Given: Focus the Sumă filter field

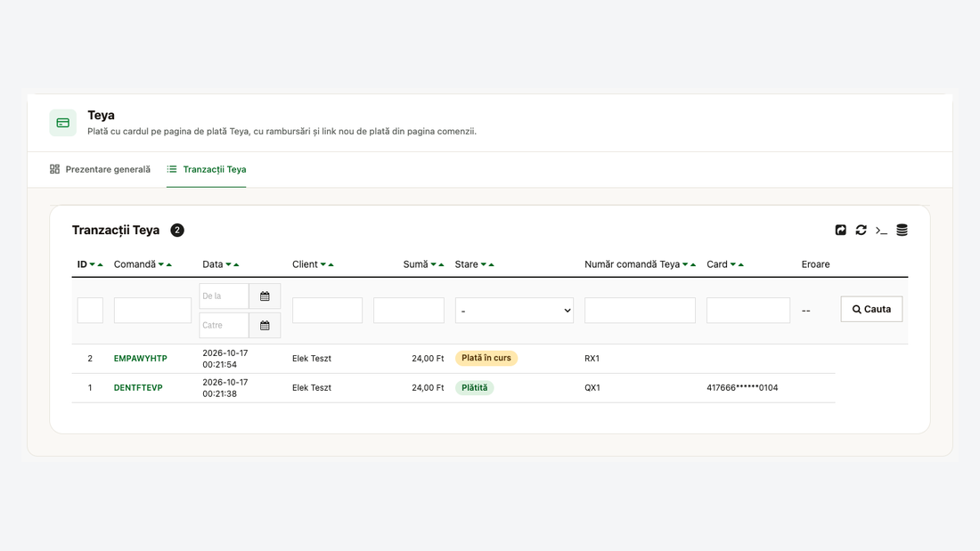Looking at the screenshot, I should point(409,311).
